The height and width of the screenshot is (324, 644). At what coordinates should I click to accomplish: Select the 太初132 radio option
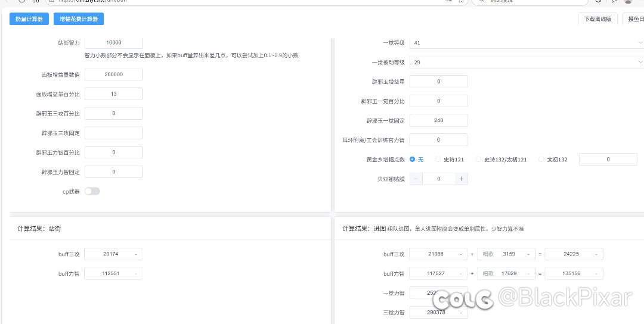tap(553, 160)
